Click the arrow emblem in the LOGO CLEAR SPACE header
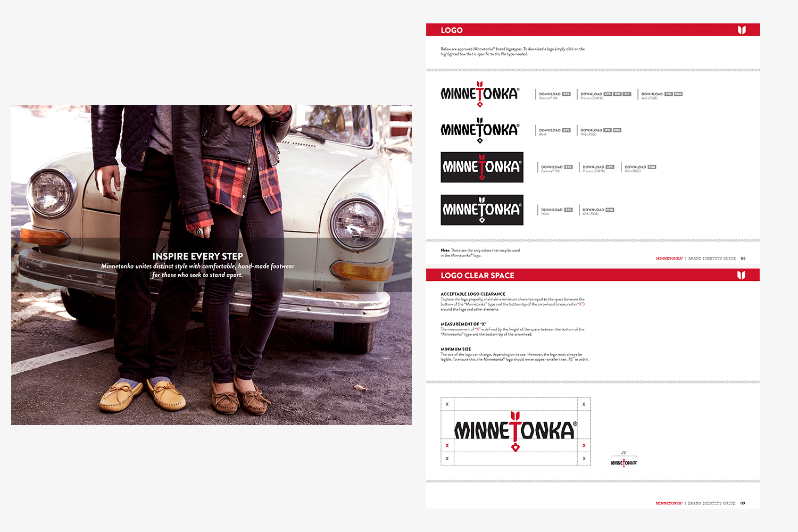Screen dimensions: 798x532 tap(741, 275)
